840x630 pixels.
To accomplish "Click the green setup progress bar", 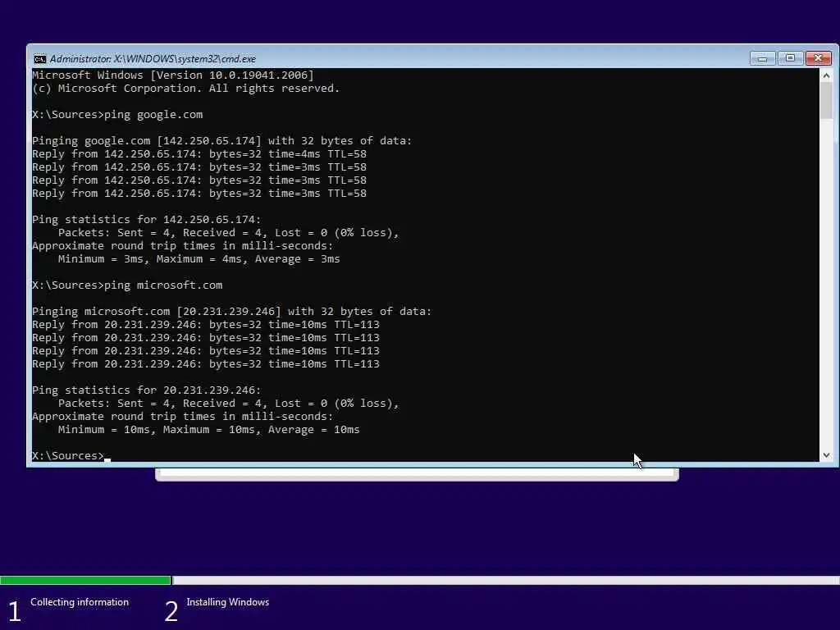I will tap(85, 580).
